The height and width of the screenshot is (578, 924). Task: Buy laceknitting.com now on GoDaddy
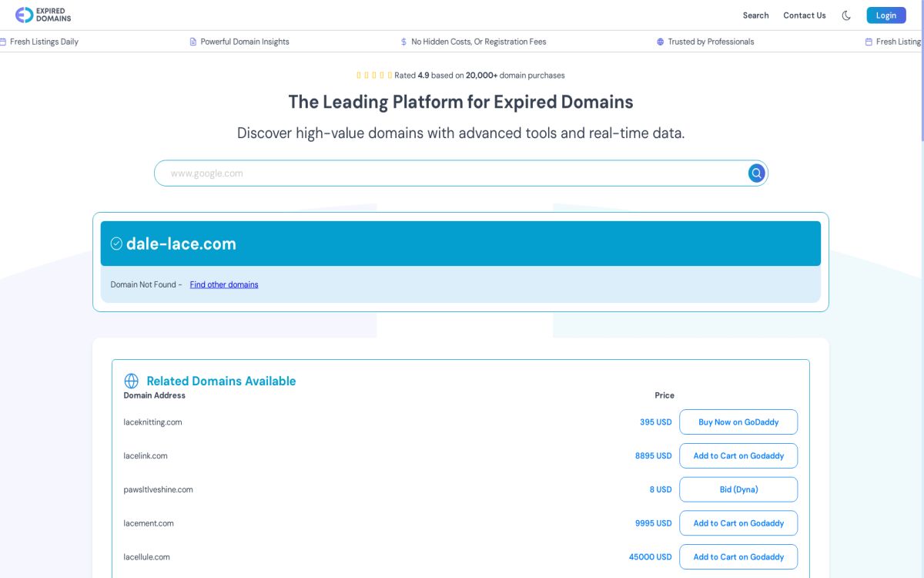pyautogui.click(x=738, y=422)
